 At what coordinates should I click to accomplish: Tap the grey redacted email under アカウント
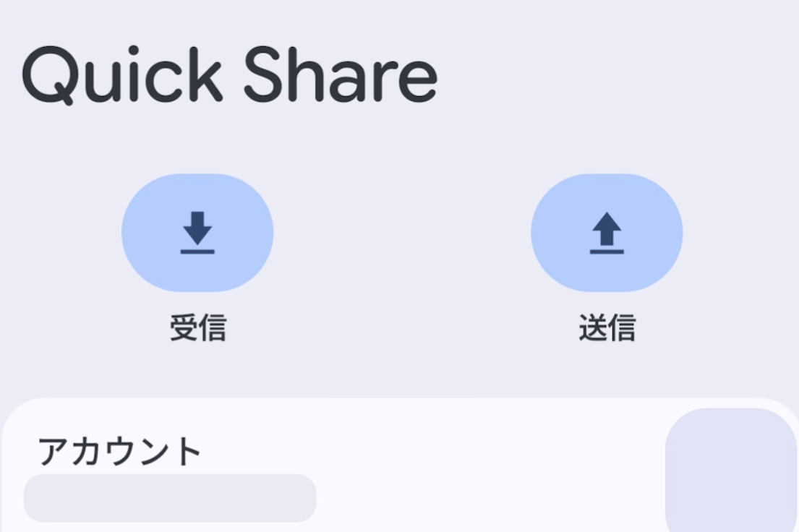170,498
